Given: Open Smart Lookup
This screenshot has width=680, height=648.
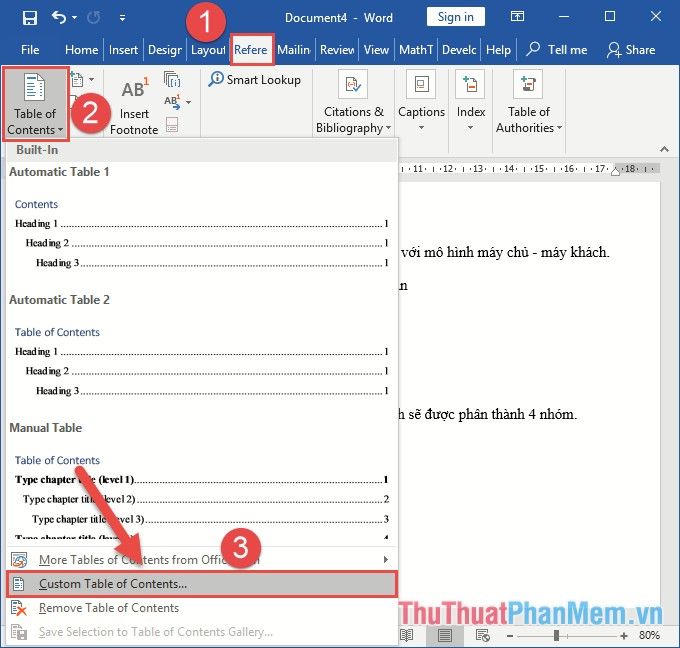Looking at the screenshot, I should tap(255, 79).
